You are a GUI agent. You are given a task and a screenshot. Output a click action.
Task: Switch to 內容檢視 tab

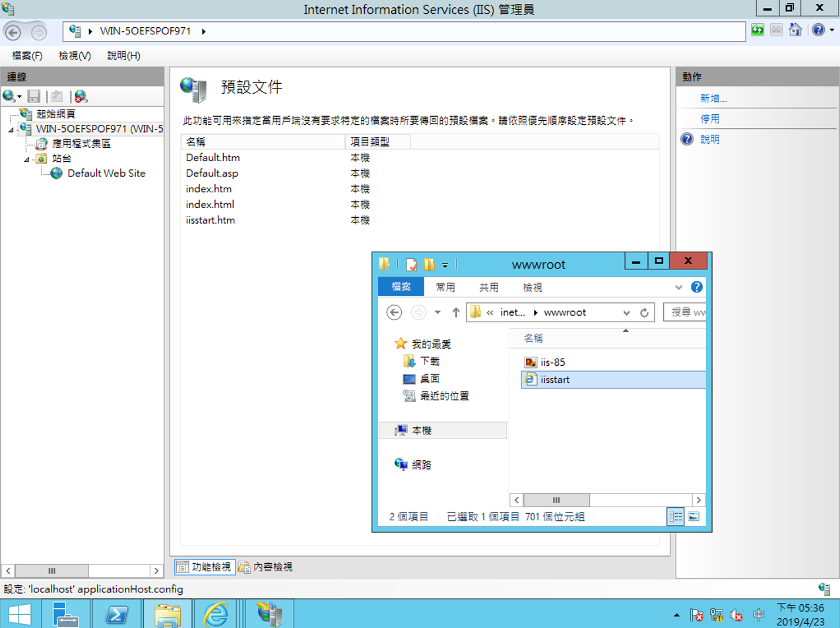(265, 567)
